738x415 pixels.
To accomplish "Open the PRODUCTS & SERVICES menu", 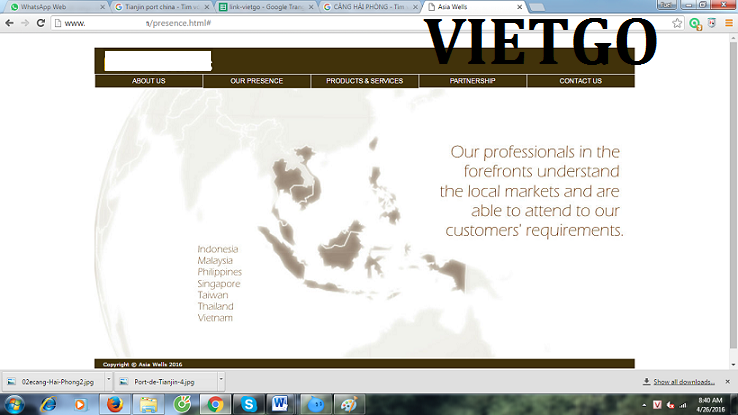I will pos(364,81).
